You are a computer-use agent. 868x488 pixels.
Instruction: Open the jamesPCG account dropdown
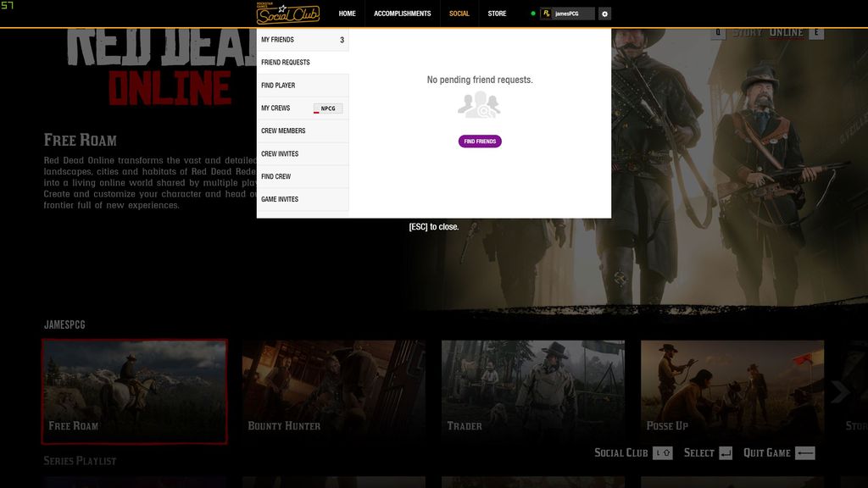point(567,14)
